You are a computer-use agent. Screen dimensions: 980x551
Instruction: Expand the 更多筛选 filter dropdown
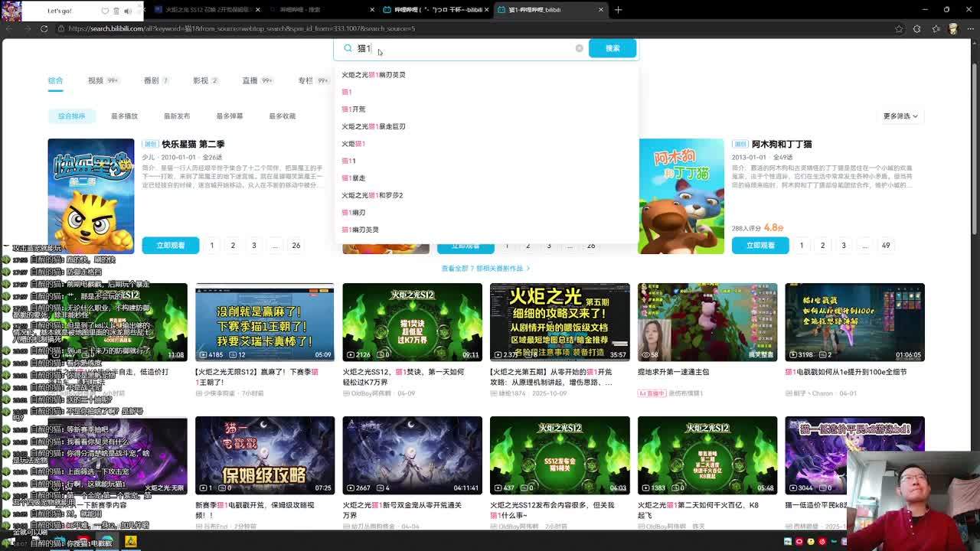900,116
